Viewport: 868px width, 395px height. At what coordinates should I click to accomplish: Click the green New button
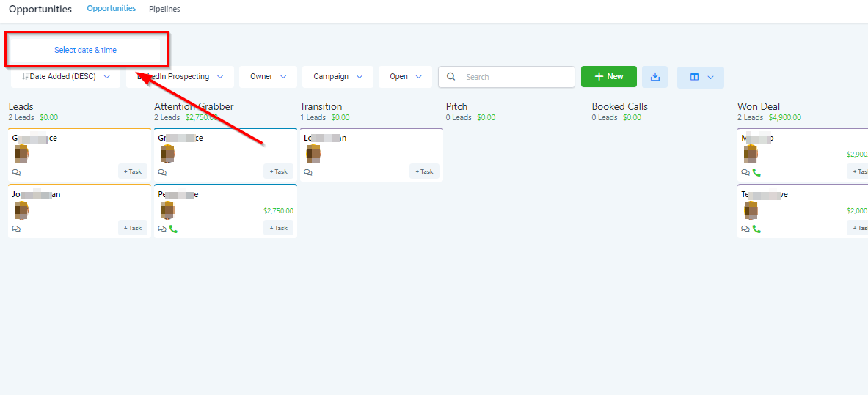608,77
